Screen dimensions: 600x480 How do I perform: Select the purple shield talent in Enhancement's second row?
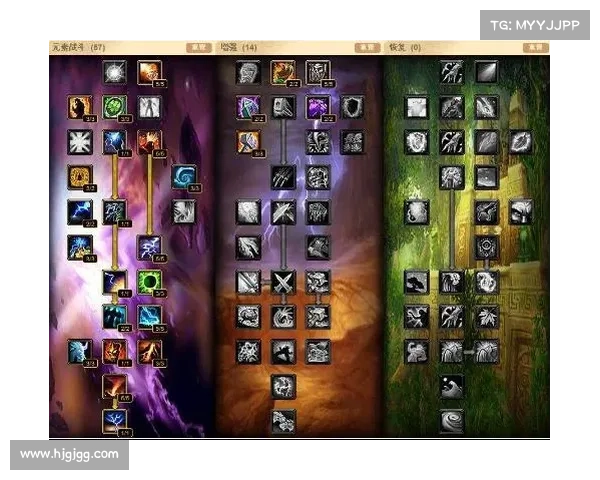(x=248, y=107)
